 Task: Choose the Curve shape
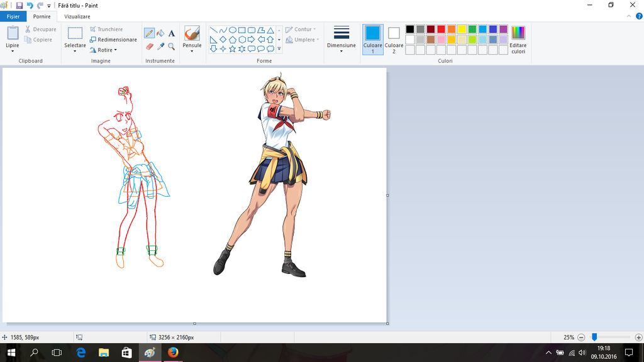(x=223, y=30)
